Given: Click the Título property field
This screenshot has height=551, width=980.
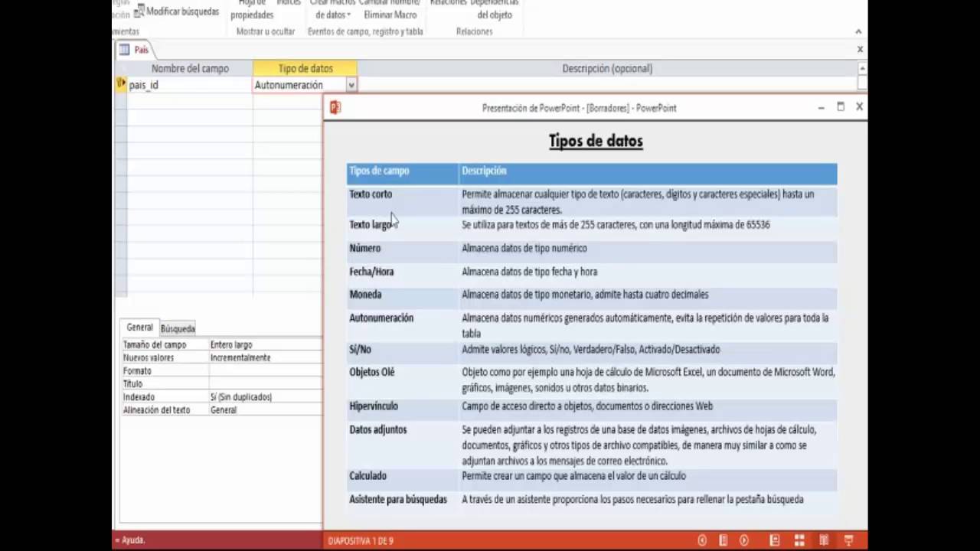Looking at the screenshot, I should pyautogui.click(x=266, y=384).
